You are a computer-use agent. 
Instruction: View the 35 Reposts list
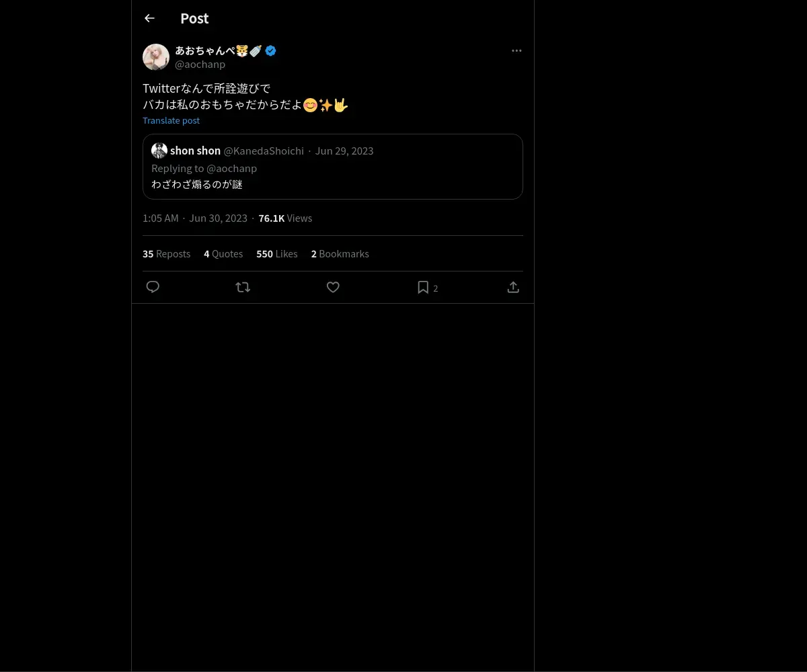tap(166, 253)
